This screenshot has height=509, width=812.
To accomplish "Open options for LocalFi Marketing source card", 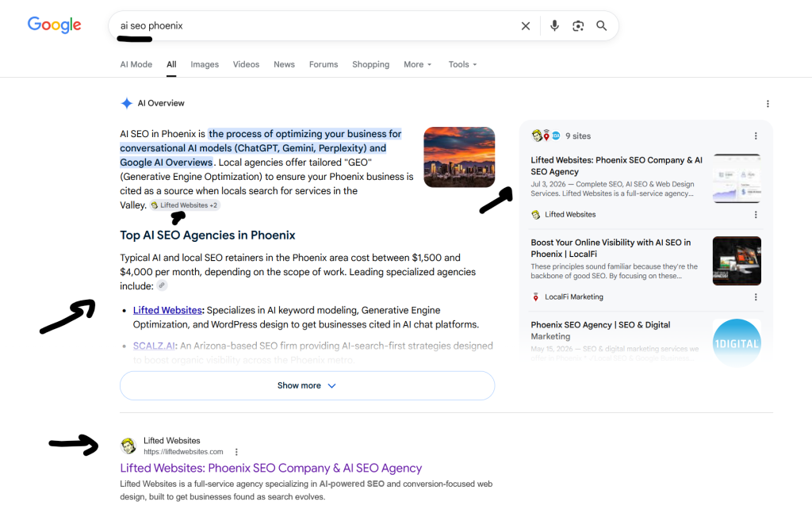I will (756, 297).
